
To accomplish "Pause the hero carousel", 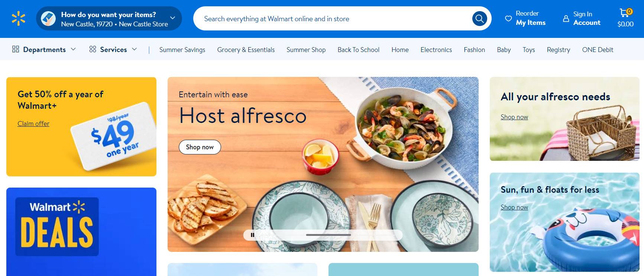I will tap(253, 235).
